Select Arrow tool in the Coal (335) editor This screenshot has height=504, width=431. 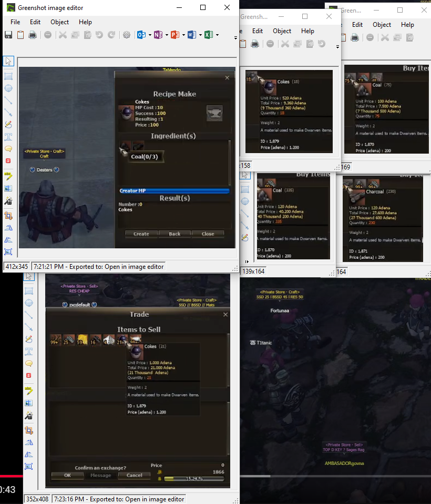coord(245,225)
